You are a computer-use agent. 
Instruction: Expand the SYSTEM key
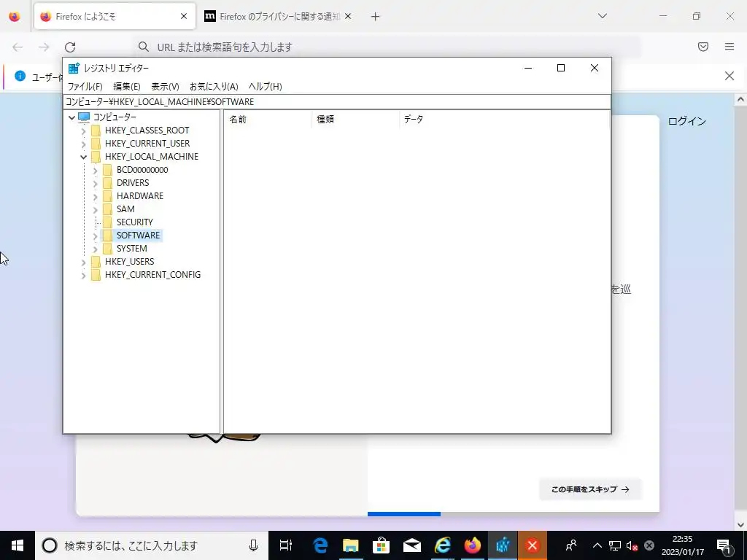tap(96, 249)
